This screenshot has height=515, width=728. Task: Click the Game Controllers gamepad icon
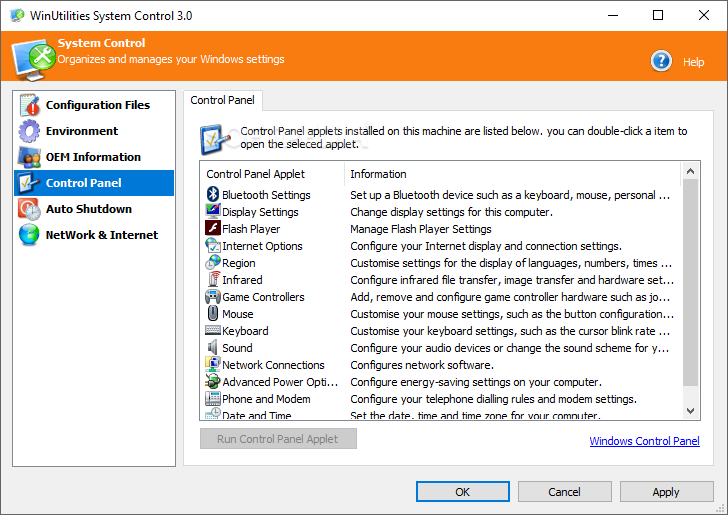[213, 296]
